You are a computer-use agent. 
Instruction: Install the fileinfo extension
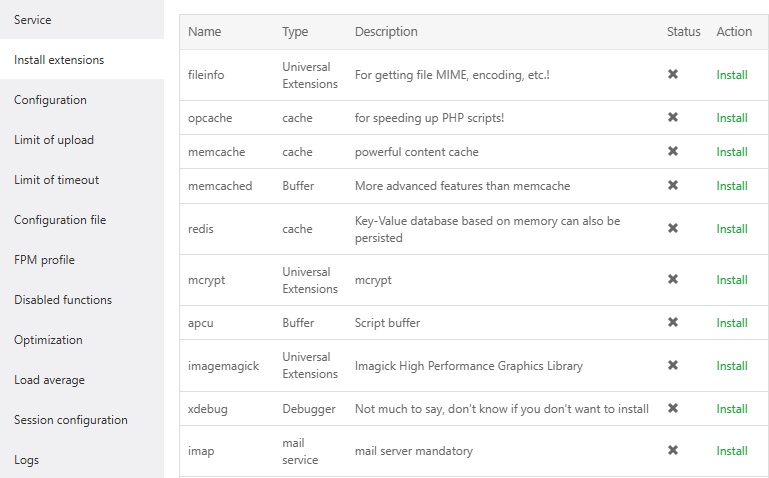[x=732, y=75]
